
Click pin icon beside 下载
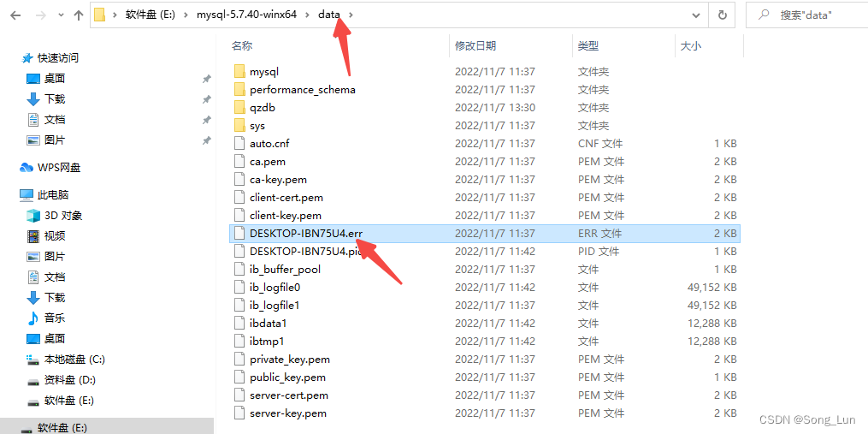pyautogui.click(x=206, y=100)
